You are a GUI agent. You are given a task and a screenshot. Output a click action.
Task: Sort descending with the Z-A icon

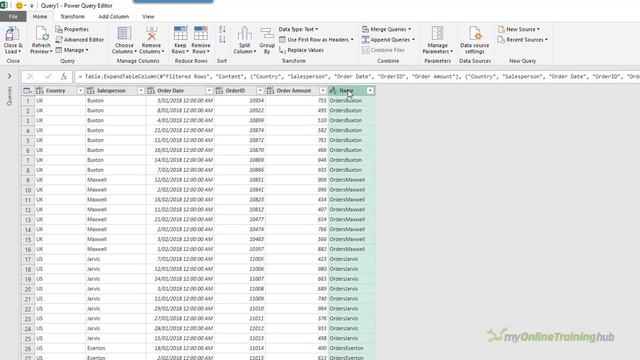(222, 40)
